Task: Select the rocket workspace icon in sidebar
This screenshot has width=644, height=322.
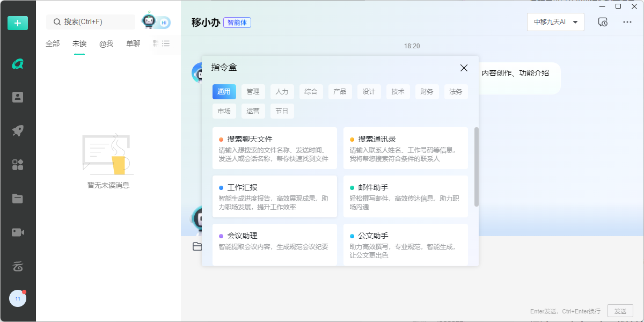Action: pyautogui.click(x=18, y=130)
